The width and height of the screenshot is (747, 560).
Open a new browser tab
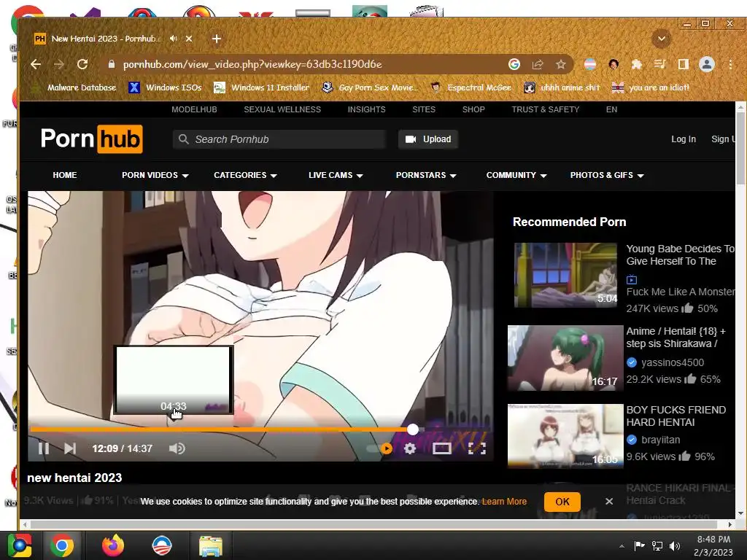coord(216,39)
